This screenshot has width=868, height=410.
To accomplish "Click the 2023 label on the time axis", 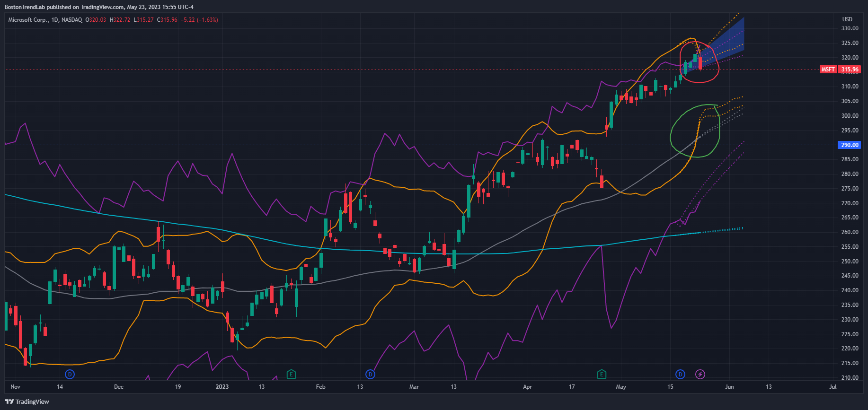I will (x=222, y=387).
